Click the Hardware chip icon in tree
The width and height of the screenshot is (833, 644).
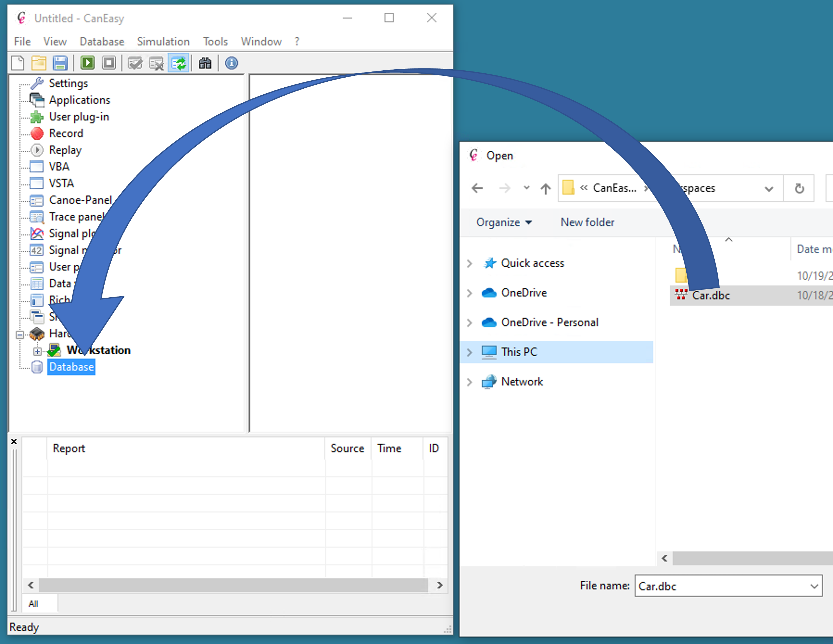tap(37, 334)
